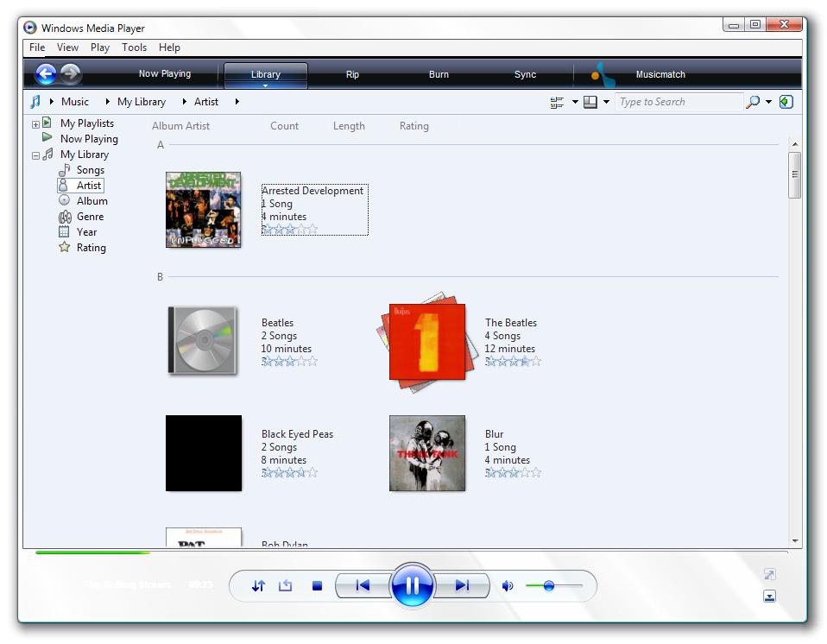Viewport: 827px width, 644px height.
Task: Expand the arrow before Music breadcrumb
Action: (x=51, y=101)
